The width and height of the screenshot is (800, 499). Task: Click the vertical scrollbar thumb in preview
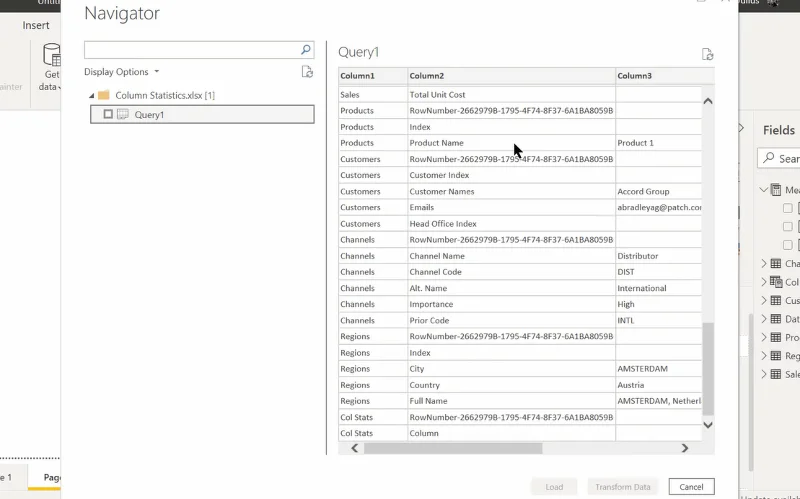(708, 369)
